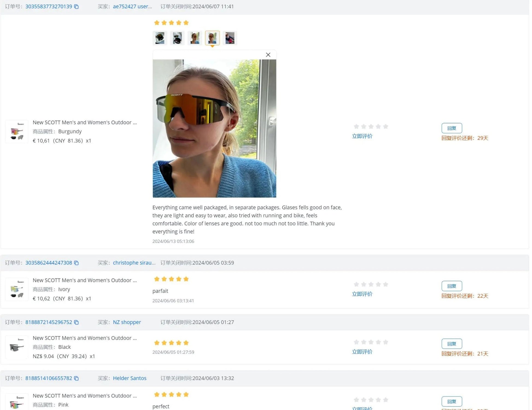
Task: Open buyer Helder Santos profile
Action: click(x=130, y=378)
